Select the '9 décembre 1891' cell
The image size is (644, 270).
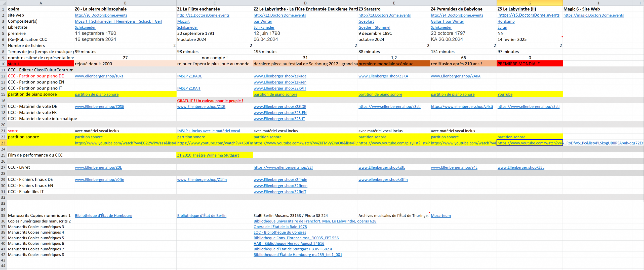[x=394, y=33]
